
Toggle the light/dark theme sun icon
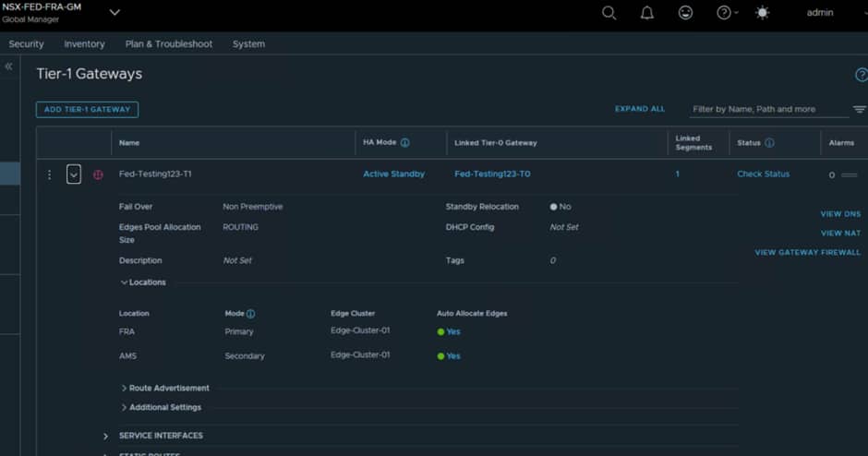[762, 13]
